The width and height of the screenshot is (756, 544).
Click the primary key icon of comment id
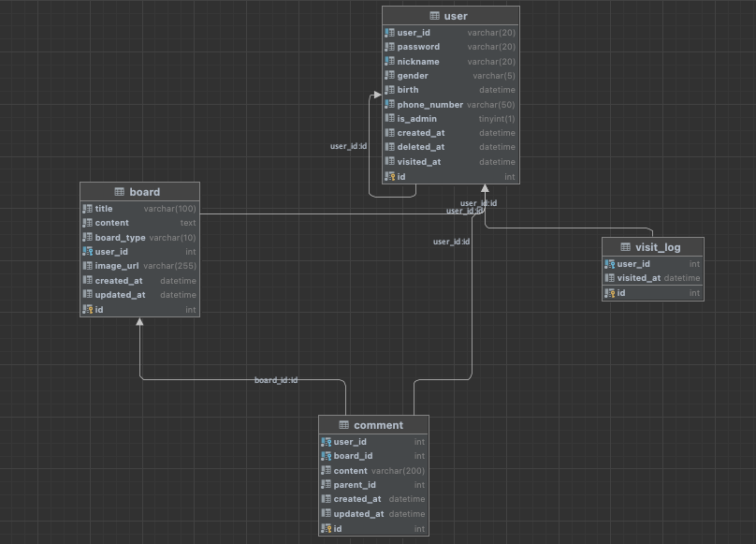tap(326, 529)
